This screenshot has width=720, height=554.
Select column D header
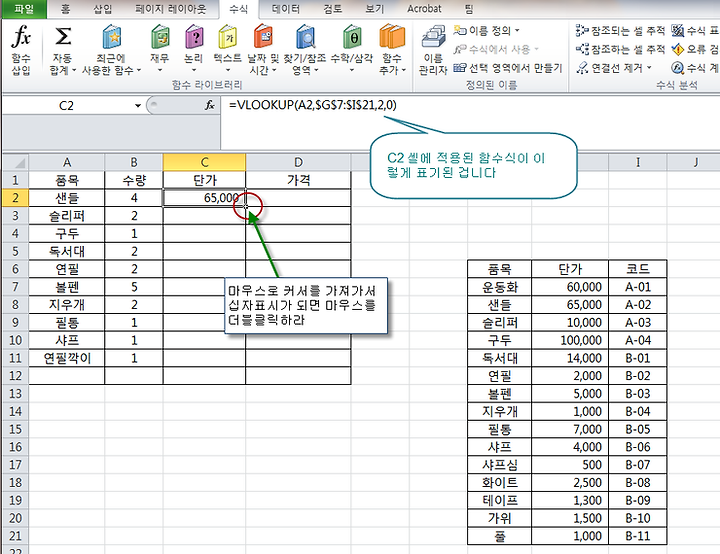(x=298, y=162)
